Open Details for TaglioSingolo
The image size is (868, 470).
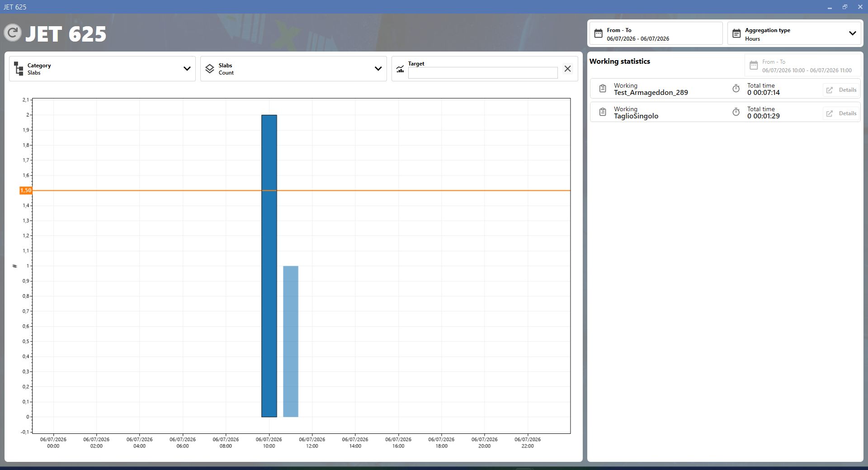point(841,113)
